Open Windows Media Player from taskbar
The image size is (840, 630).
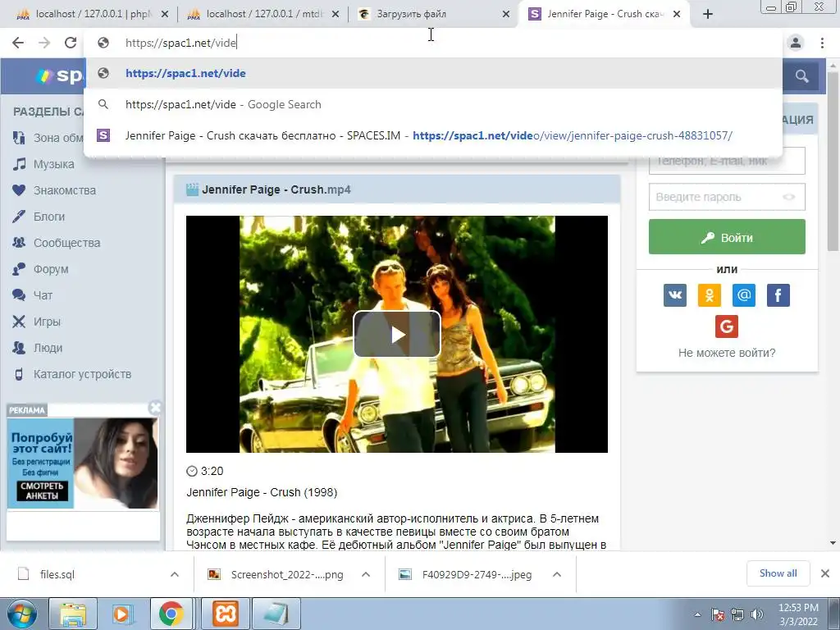click(121, 614)
